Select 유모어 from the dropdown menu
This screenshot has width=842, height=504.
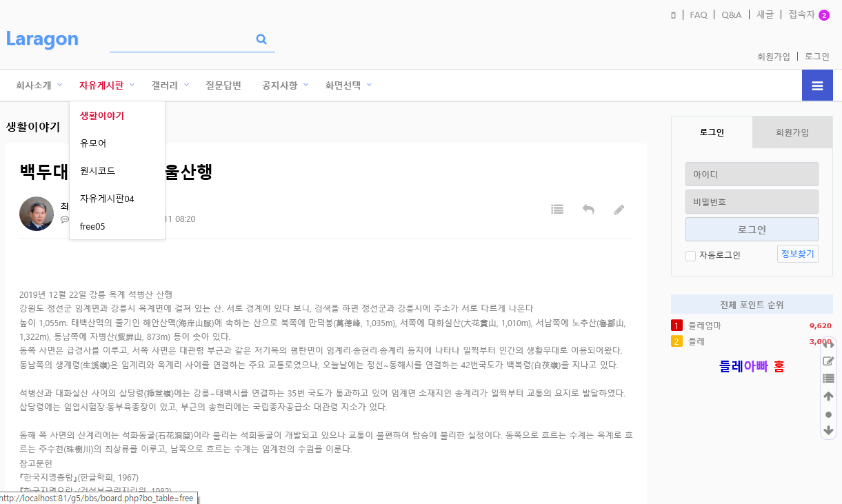pos(93,143)
